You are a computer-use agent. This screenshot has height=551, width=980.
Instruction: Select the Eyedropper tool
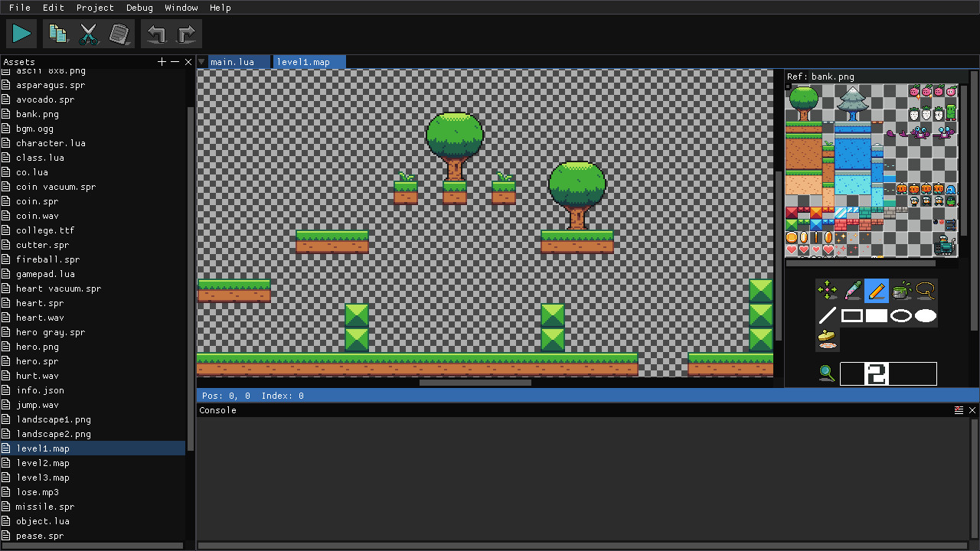pos(852,291)
